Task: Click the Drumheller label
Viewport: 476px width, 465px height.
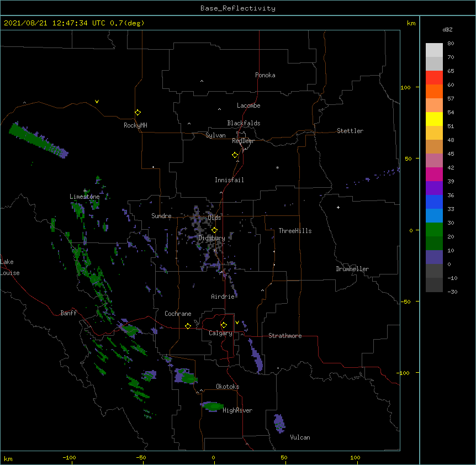Action: [x=352, y=269]
